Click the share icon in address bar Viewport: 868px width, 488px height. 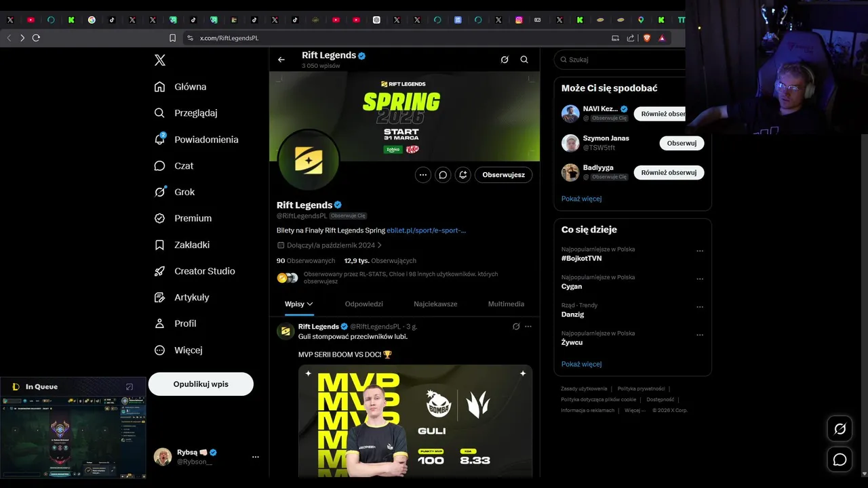point(631,38)
